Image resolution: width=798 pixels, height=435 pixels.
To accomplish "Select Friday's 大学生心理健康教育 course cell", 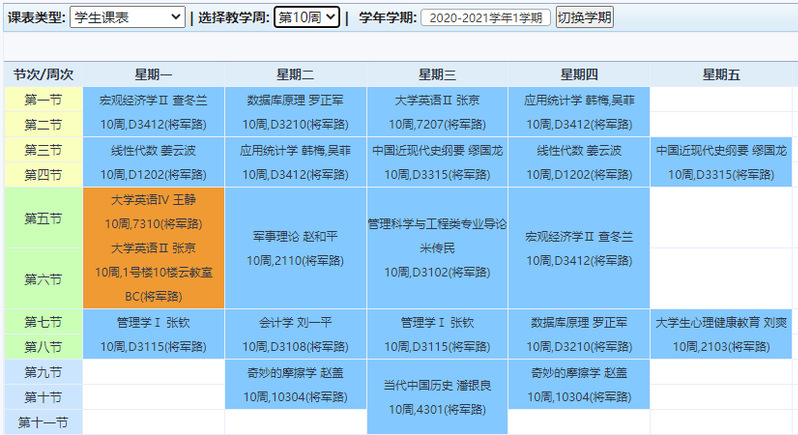I will 721,334.
